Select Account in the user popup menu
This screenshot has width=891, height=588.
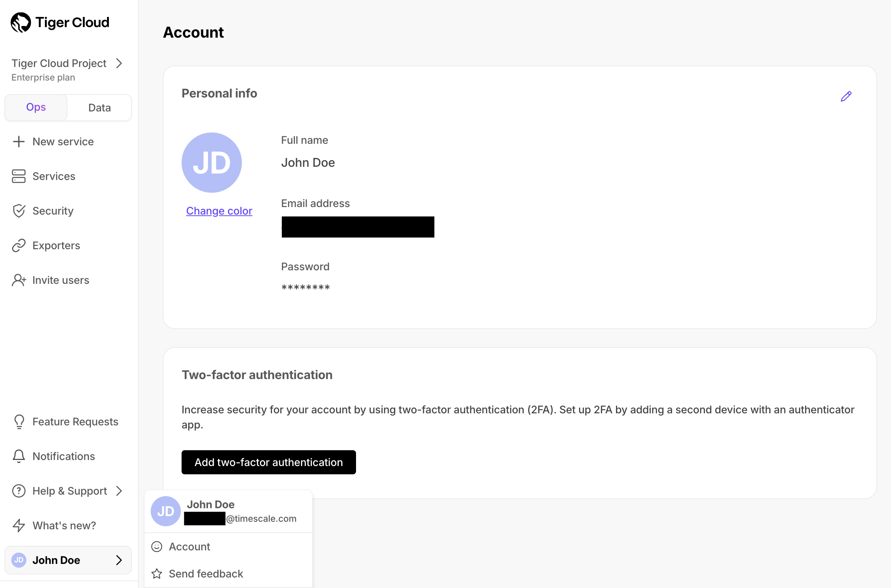click(x=190, y=547)
